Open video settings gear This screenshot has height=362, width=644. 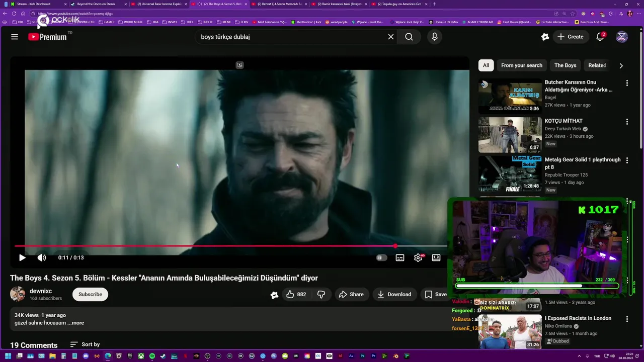point(418,257)
